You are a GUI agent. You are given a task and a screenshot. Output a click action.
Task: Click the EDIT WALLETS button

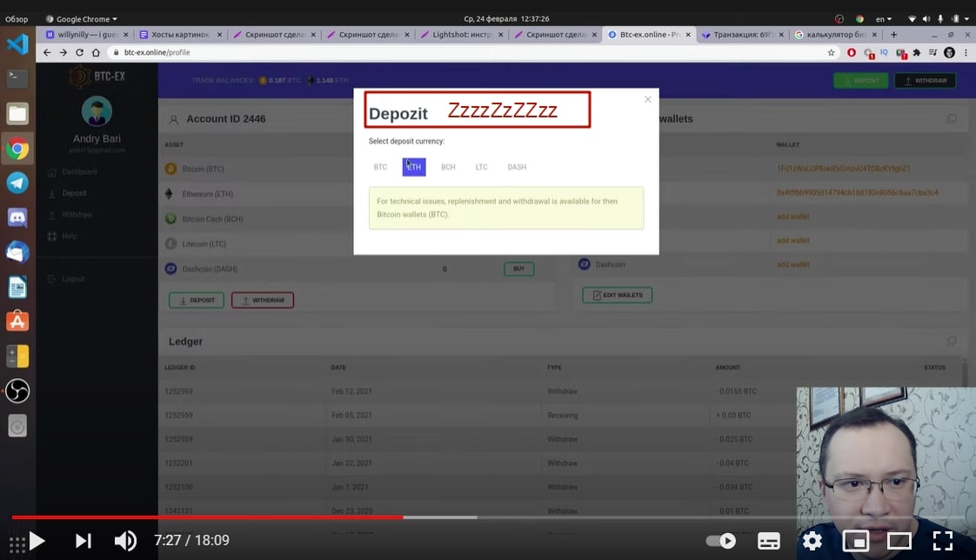click(618, 295)
